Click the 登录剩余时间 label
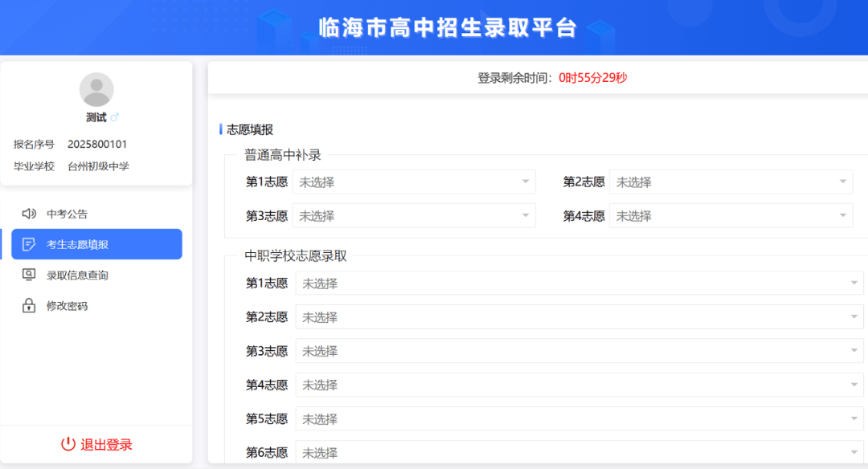Viewport: 868px width, 469px height. pyautogui.click(x=515, y=78)
